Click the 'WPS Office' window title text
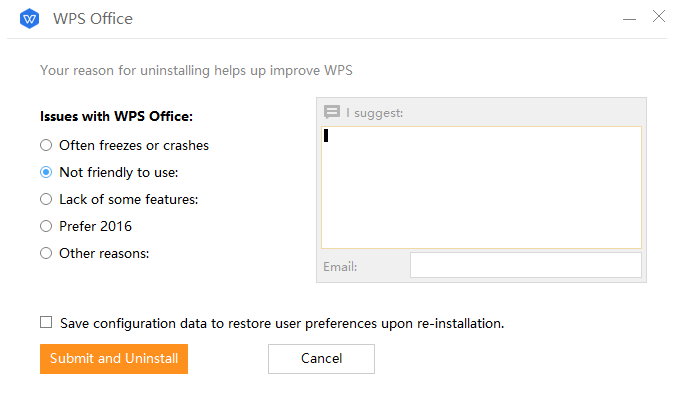676x393 pixels. click(93, 19)
